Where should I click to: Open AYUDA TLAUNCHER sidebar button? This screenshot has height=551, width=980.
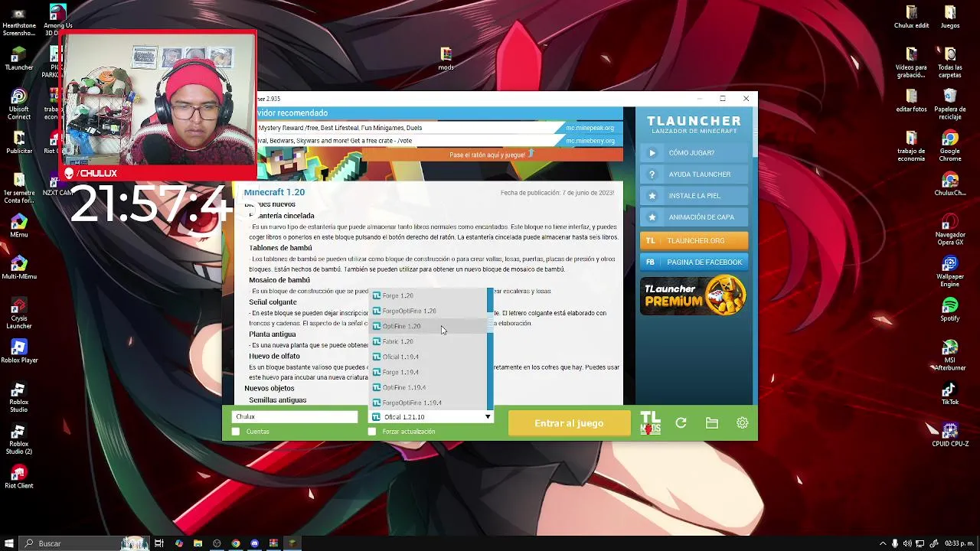[x=694, y=174]
